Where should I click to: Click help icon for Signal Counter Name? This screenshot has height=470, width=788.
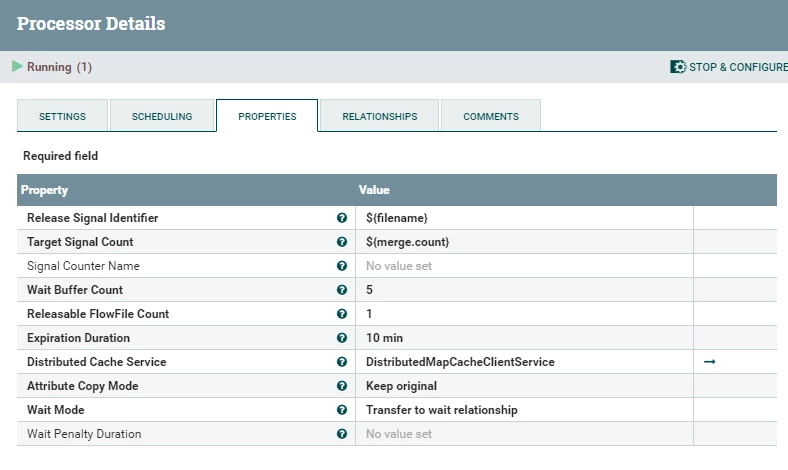tap(342, 266)
